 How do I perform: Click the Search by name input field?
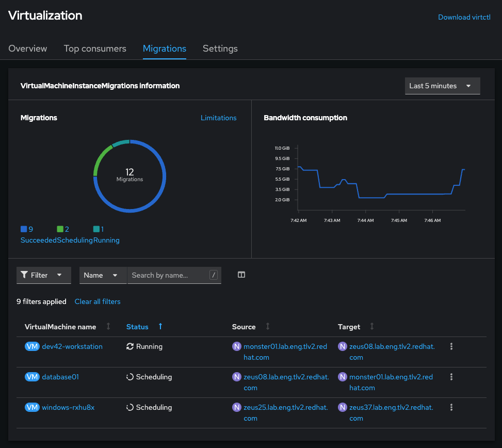(x=170, y=275)
